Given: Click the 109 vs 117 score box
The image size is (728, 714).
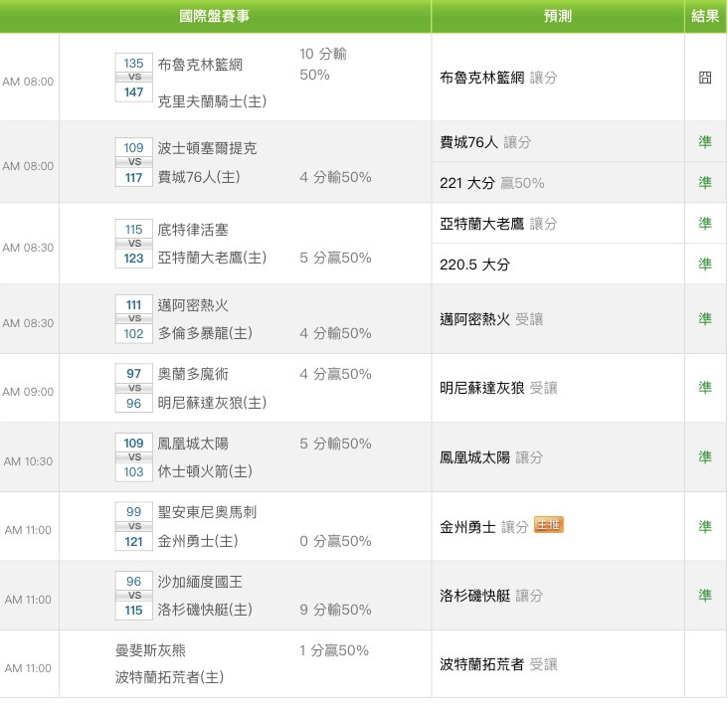Looking at the screenshot, I should click(133, 162).
